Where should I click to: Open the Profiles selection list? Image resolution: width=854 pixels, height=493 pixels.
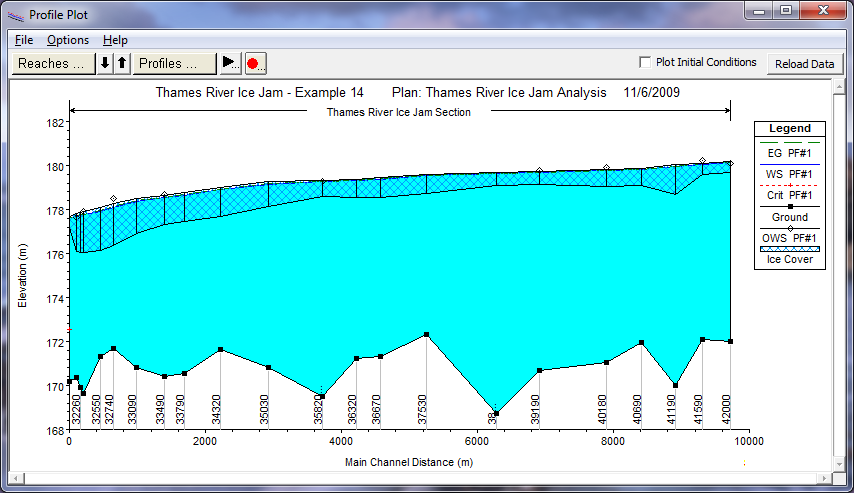tap(174, 63)
